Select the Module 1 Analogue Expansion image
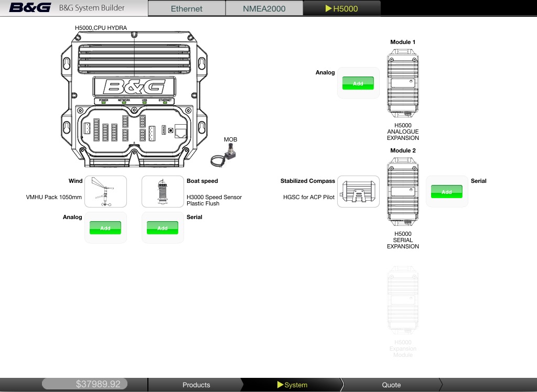 (403, 83)
